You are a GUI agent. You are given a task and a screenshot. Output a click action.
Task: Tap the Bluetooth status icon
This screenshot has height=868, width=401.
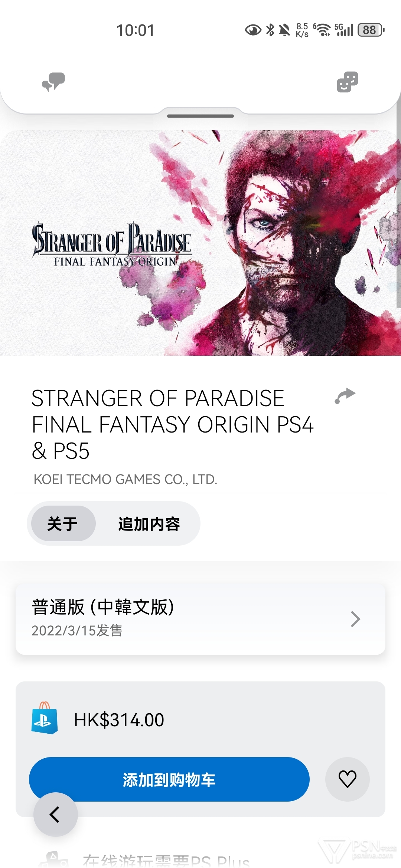pyautogui.click(x=270, y=30)
